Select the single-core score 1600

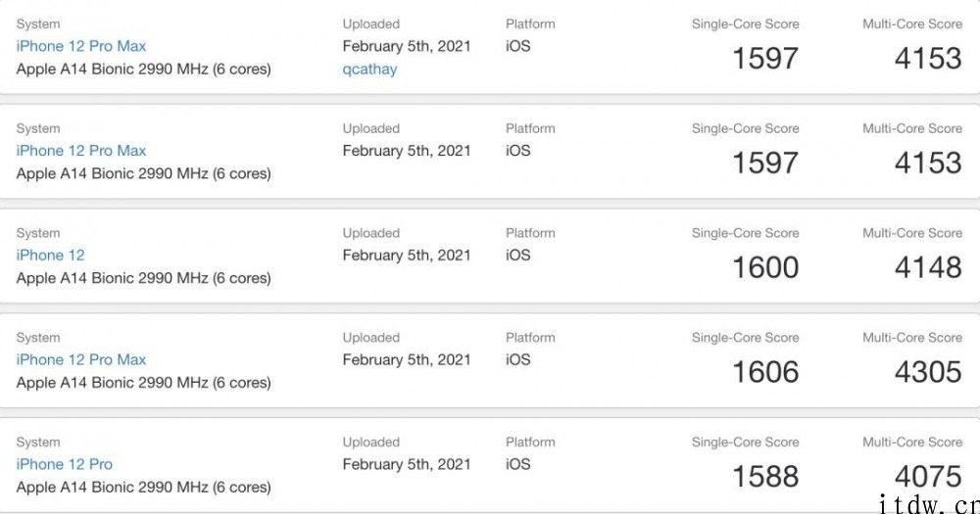[765, 267]
